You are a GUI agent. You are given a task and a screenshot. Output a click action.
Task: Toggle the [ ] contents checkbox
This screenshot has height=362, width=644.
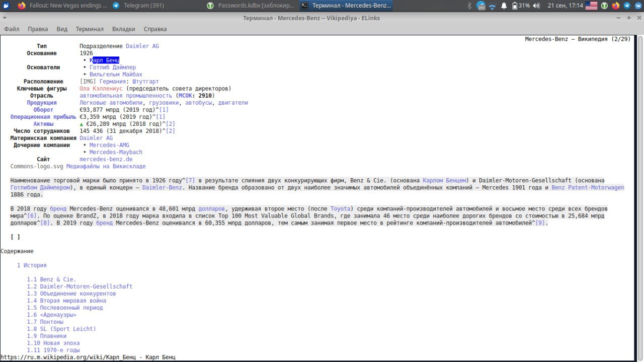coord(15,236)
